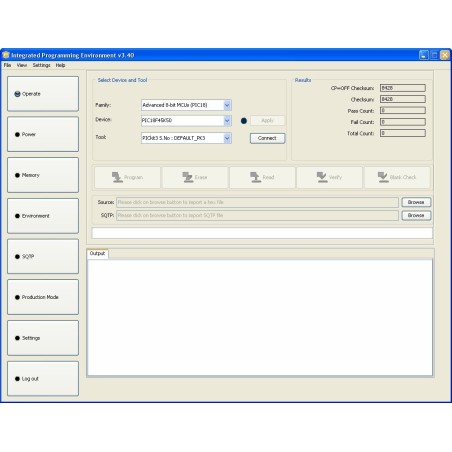Browse for the Source hex file
This screenshot has height=452, width=452.
point(416,202)
